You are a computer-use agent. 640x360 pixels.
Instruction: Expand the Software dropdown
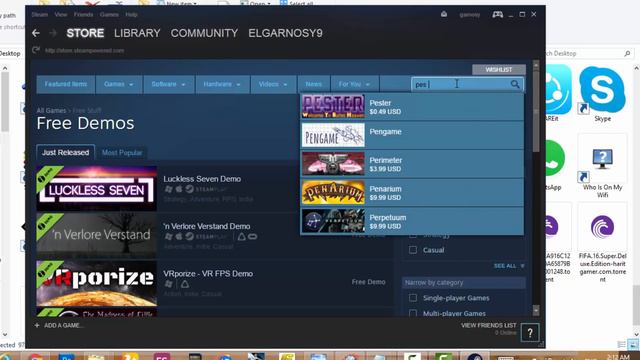click(168, 84)
